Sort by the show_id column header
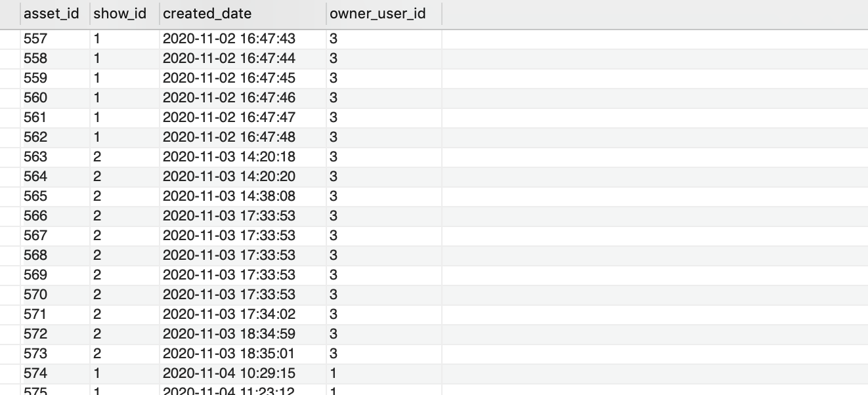Image resolution: width=868 pixels, height=395 pixels. [x=120, y=14]
